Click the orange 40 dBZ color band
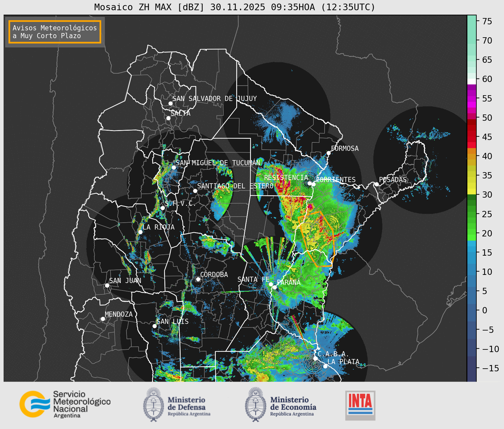The image size is (504, 429). click(x=472, y=157)
